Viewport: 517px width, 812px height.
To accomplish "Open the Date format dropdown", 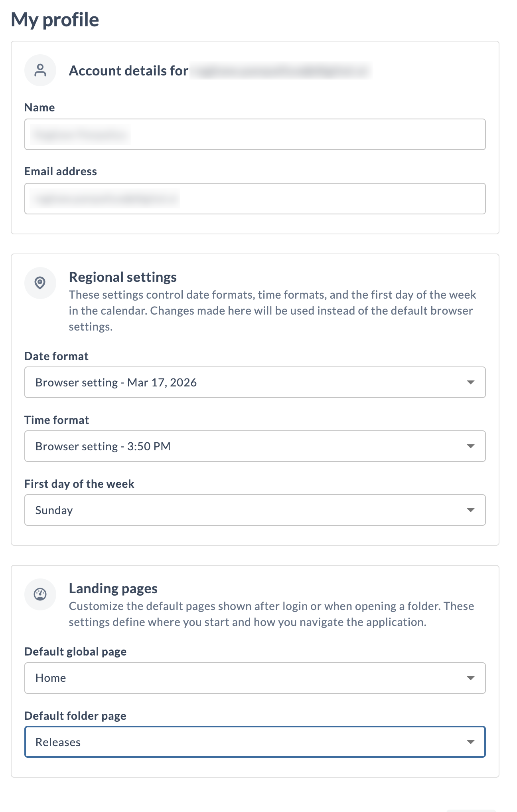I will (x=255, y=382).
